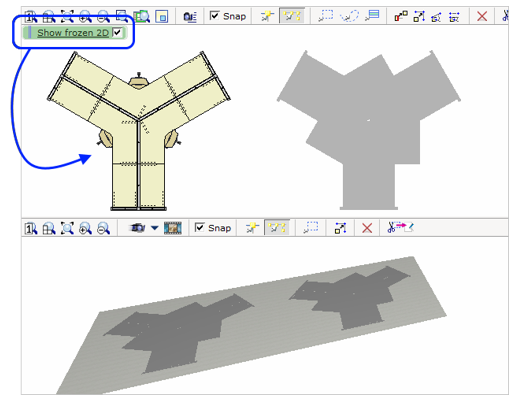This screenshot has height=406, width=518.
Task: Click the zoom-to-fit icon in the lower toolbar
Action: tap(67, 228)
